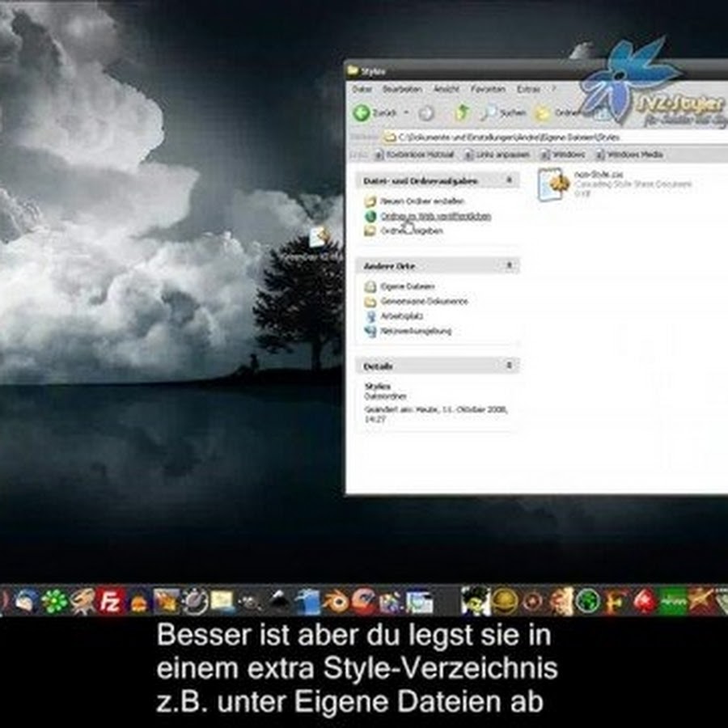Collapse the Datei- und Ordneraufgaben panel
Image resolution: width=728 pixels, height=728 pixels.
(510, 180)
